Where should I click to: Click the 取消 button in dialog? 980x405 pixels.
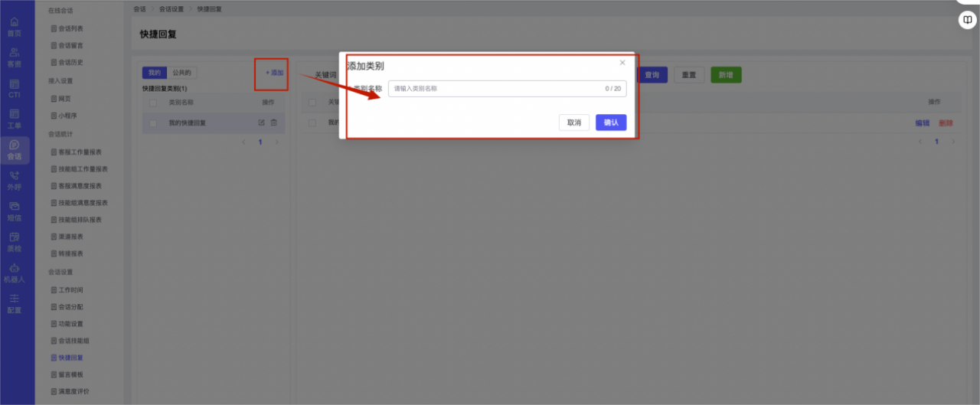[574, 122]
